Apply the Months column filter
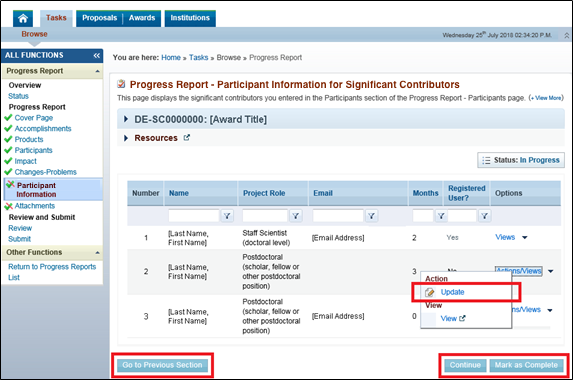The width and height of the screenshot is (573, 380). tap(441, 216)
